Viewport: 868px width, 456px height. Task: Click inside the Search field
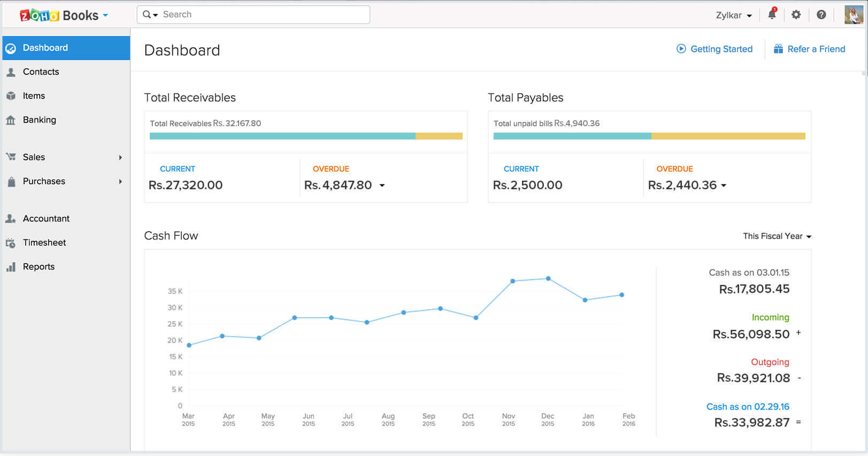[262, 14]
